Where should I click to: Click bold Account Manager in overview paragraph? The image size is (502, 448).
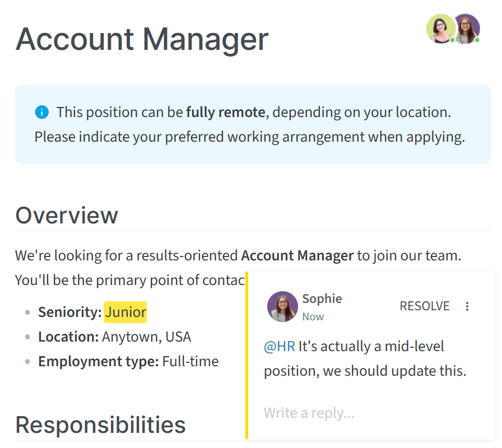point(298,256)
